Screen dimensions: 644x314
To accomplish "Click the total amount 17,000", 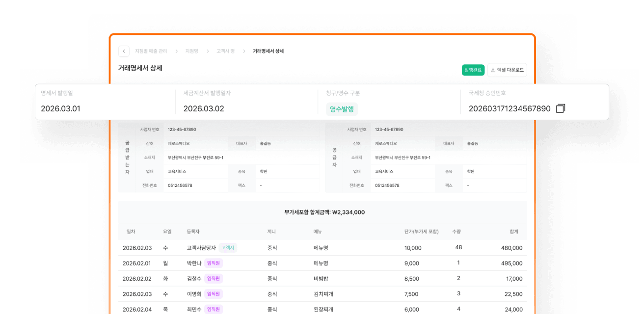I will (513, 279).
